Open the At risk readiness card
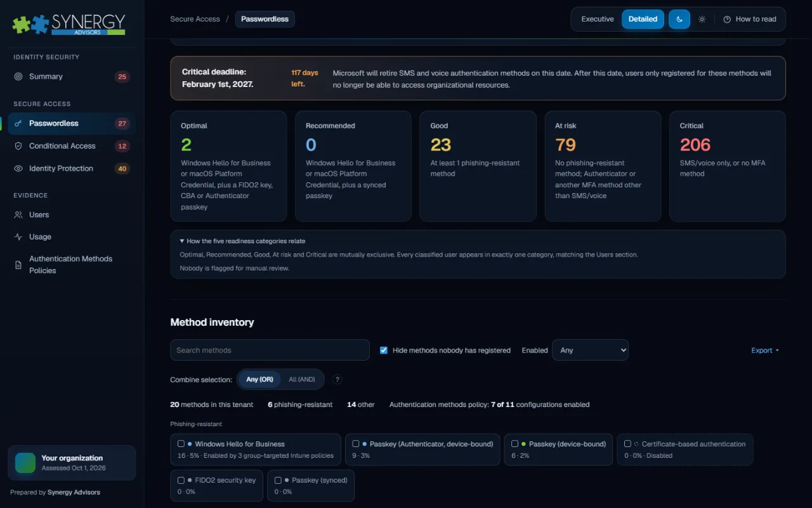This screenshot has width=812, height=508. click(x=603, y=166)
